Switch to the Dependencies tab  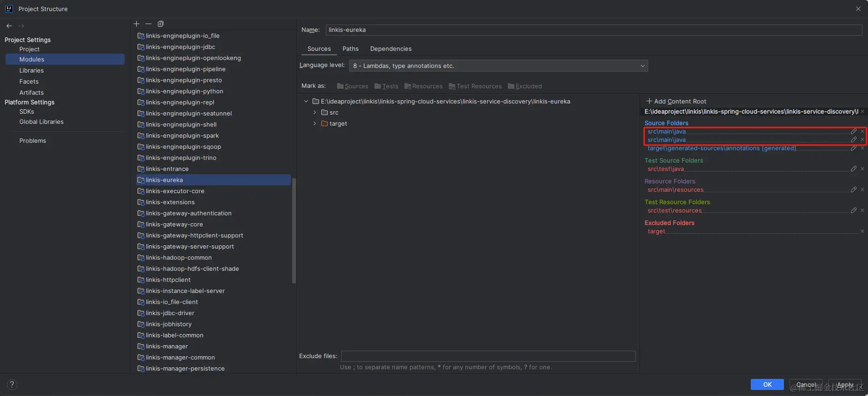[391, 49]
